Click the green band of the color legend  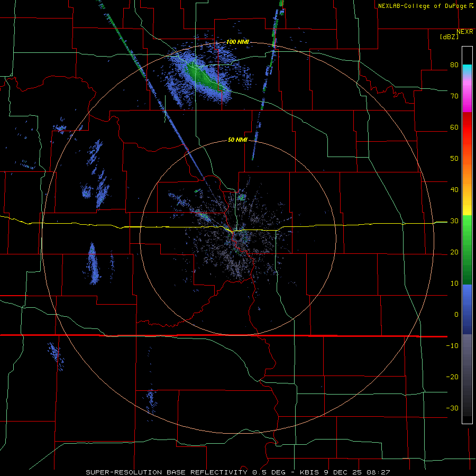tap(467, 250)
